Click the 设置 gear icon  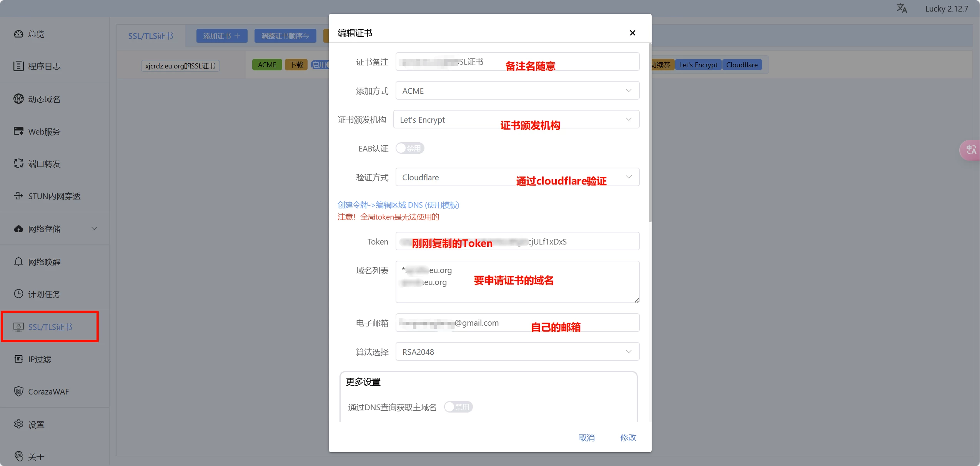(18, 424)
